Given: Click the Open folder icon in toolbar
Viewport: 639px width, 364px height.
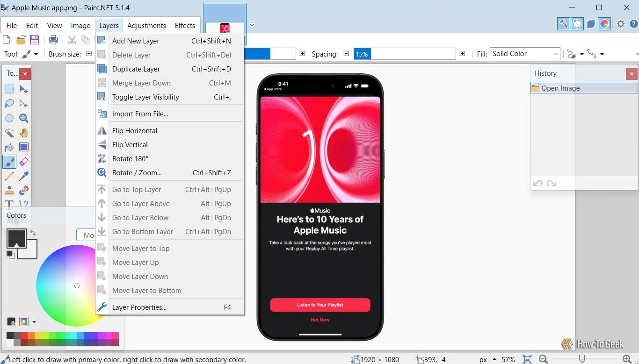Looking at the screenshot, I should tap(21, 40).
